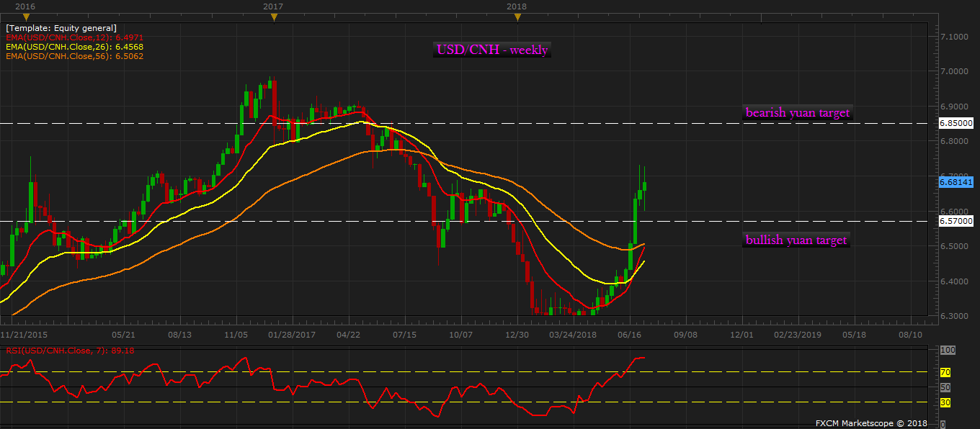Click the 2018 year marker triangle

tap(517, 17)
